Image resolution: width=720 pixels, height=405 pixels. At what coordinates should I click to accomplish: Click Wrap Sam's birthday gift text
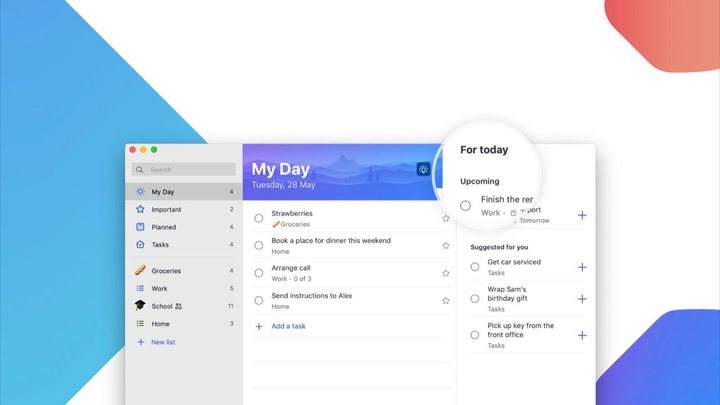pos(507,294)
